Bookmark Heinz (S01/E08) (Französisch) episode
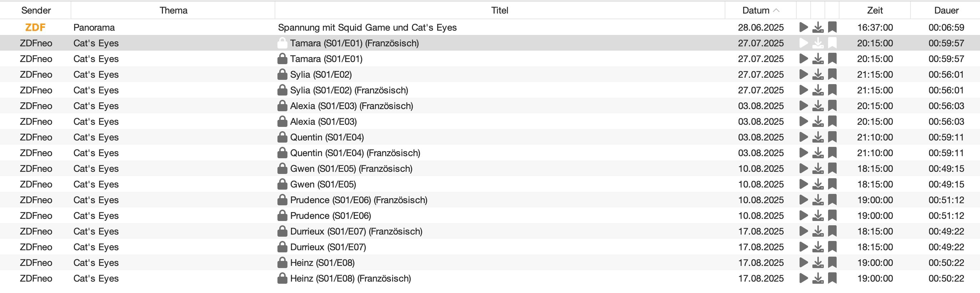The width and height of the screenshot is (980, 293). (x=832, y=278)
